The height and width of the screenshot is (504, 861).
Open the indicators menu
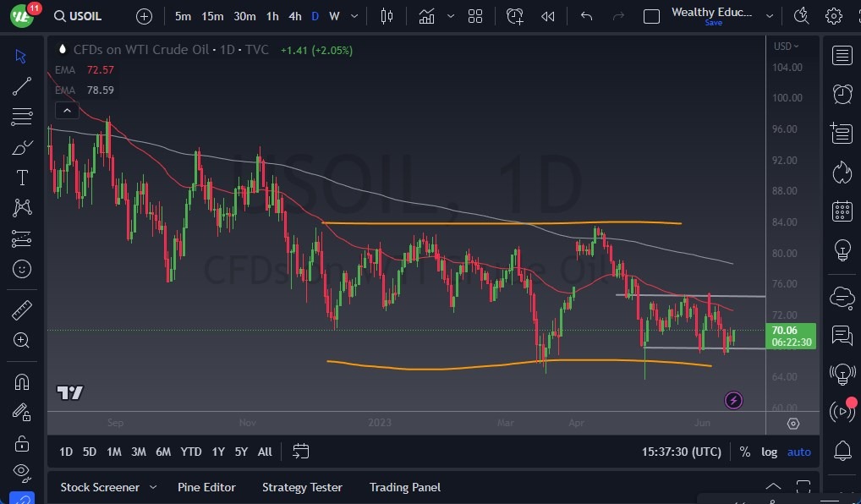pyautogui.click(x=426, y=16)
